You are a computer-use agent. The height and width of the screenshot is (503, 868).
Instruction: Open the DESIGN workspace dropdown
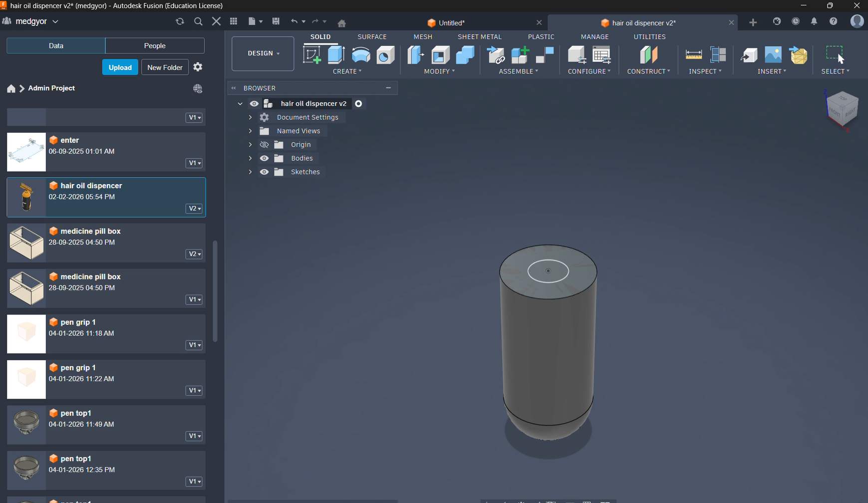coord(263,53)
